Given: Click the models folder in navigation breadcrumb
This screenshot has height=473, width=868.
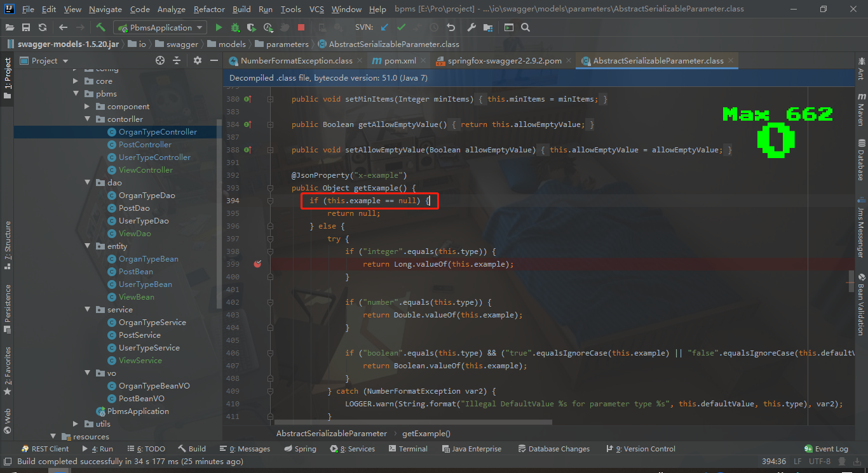Looking at the screenshot, I should [x=227, y=44].
